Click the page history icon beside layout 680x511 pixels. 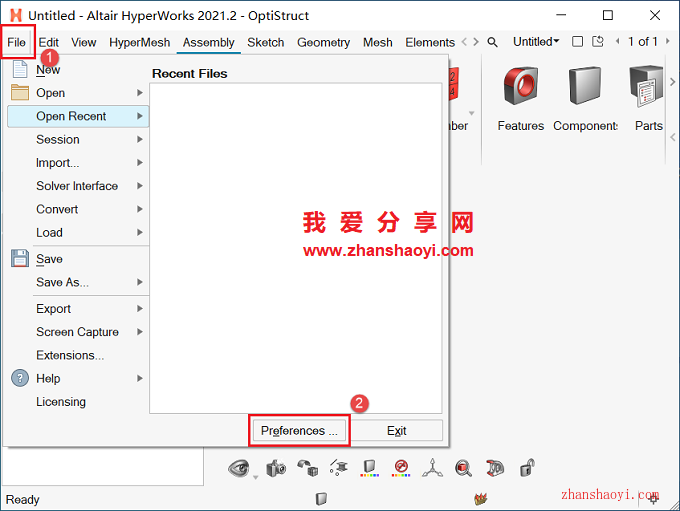click(x=598, y=42)
